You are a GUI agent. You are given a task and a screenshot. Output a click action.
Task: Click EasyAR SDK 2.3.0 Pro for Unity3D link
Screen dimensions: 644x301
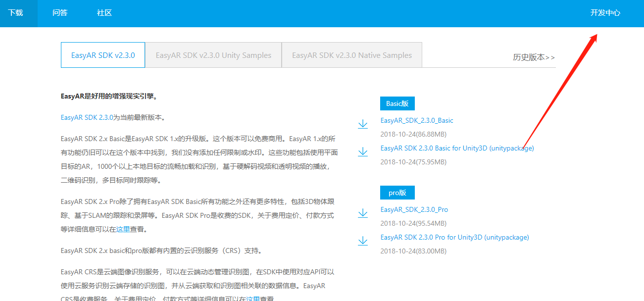(455, 237)
